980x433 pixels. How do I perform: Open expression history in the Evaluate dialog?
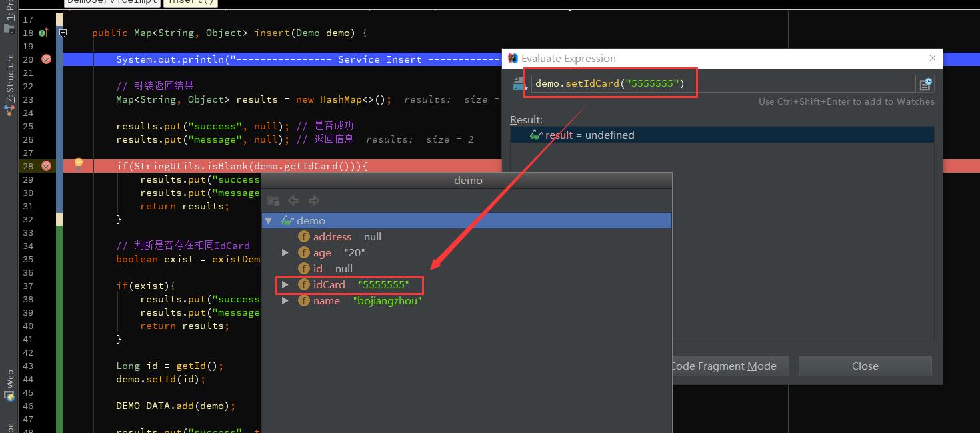click(x=926, y=83)
